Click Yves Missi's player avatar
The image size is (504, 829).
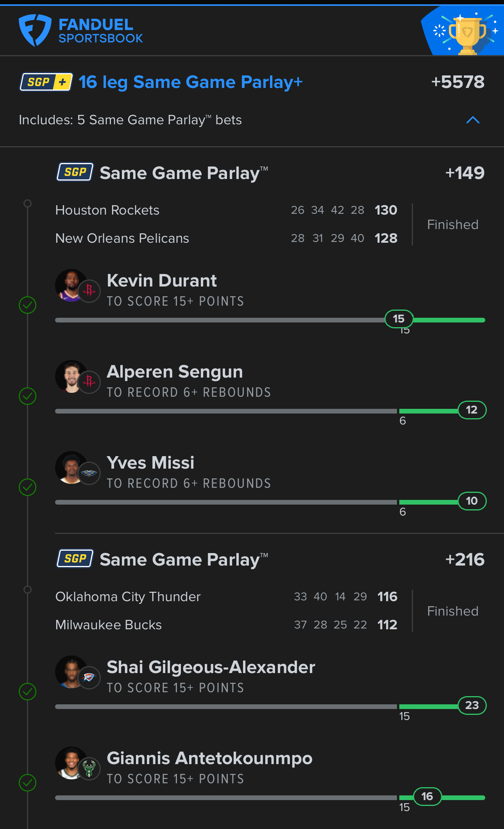point(71,467)
